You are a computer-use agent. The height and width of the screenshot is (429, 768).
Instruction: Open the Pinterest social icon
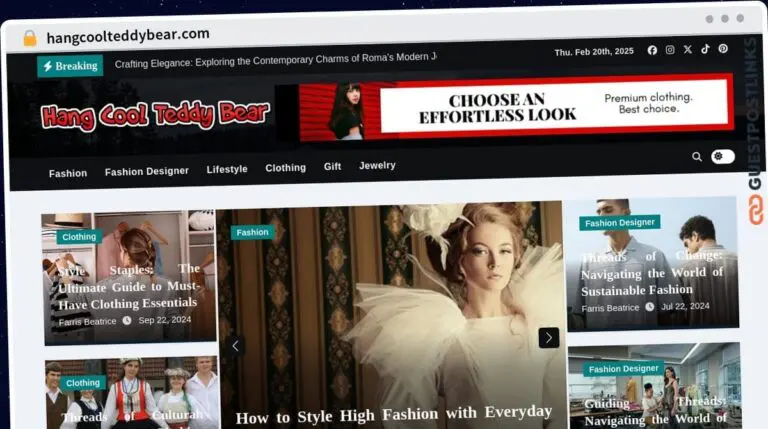[x=722, y=49]
